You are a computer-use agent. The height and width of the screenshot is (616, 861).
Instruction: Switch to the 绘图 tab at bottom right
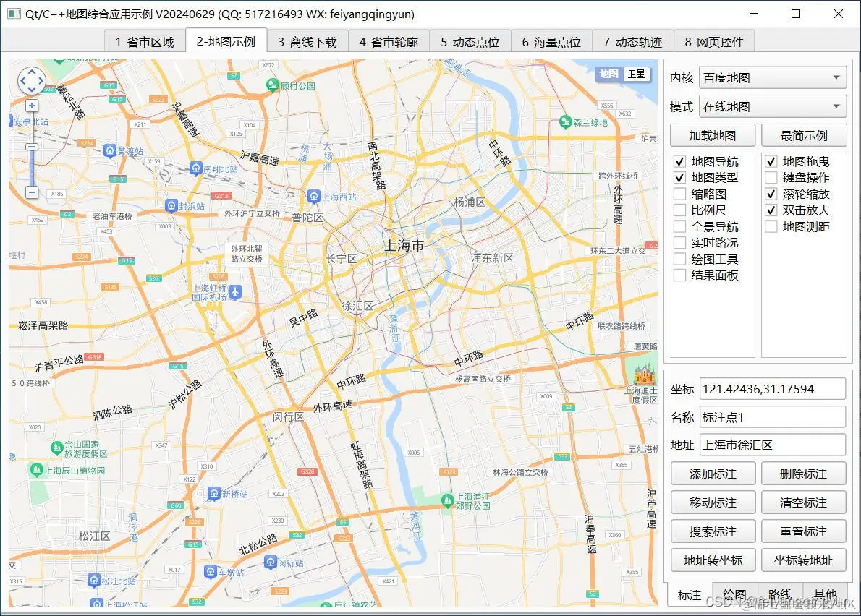click(x=734, y=594)
